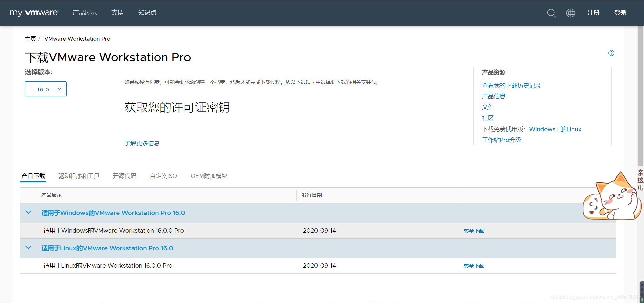Click 适用于Linux的VMware Workstation Pro 16.0 heading
Viewport: 644px width, 303px height.
(107, 248)
